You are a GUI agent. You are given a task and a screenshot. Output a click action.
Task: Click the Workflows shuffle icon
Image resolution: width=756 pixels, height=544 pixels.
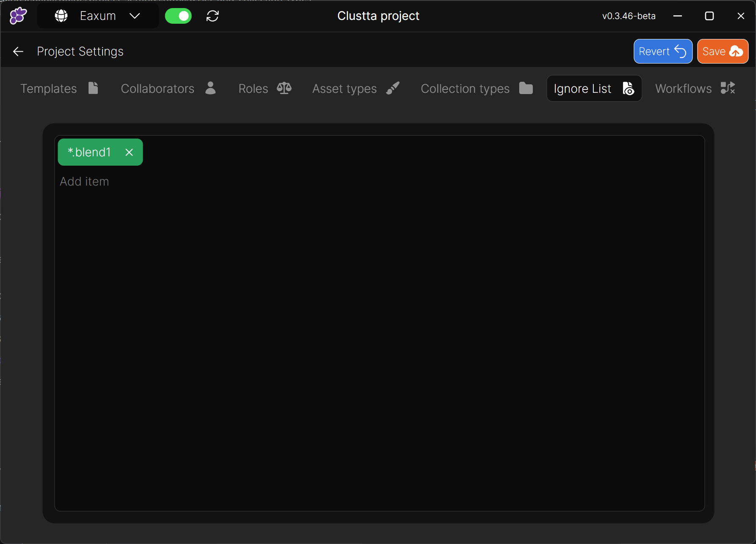(728, 88)
